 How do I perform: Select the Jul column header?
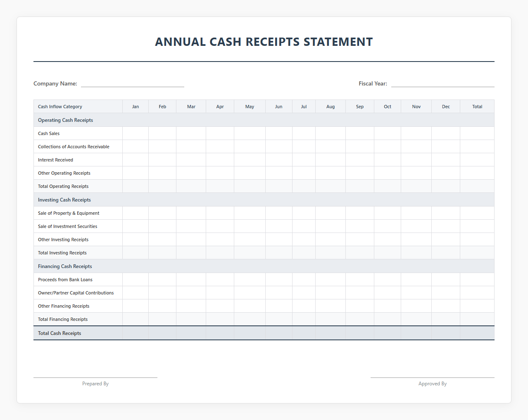(x=304, y=107)
